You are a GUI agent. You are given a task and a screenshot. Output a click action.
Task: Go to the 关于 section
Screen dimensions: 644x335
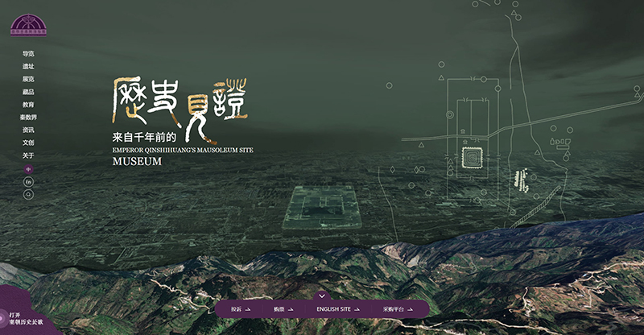pos(28,155)
